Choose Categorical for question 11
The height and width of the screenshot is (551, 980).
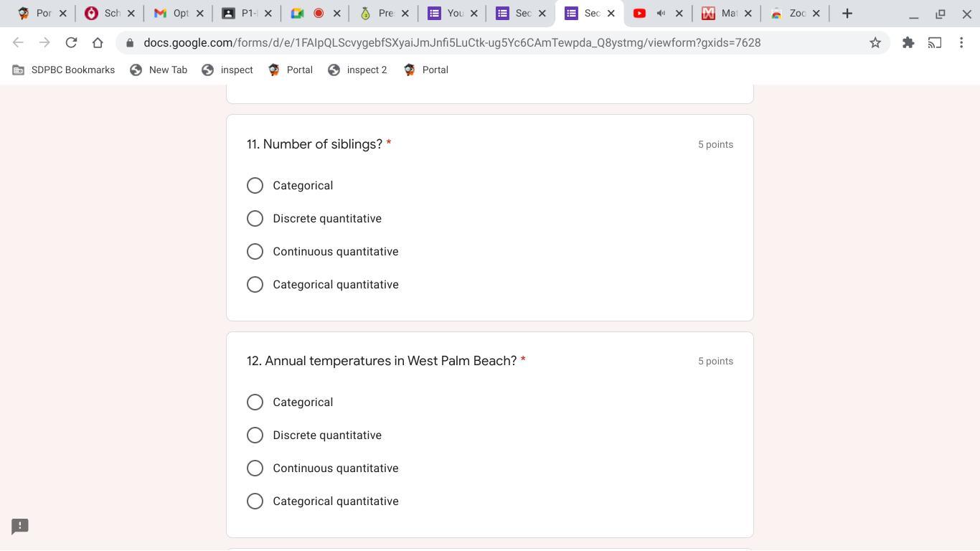click(255, 186)
